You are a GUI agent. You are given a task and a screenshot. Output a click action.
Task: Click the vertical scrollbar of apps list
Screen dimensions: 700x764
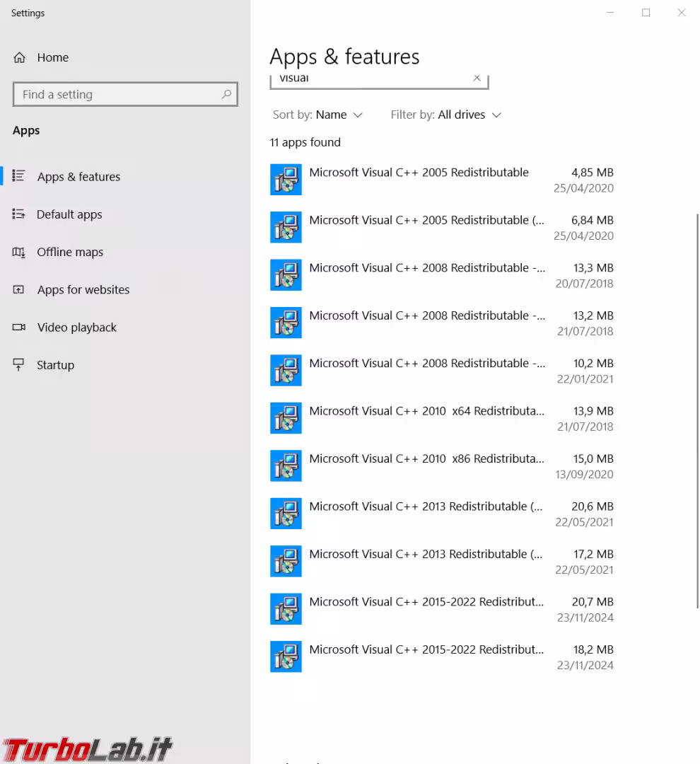[698, 410]
